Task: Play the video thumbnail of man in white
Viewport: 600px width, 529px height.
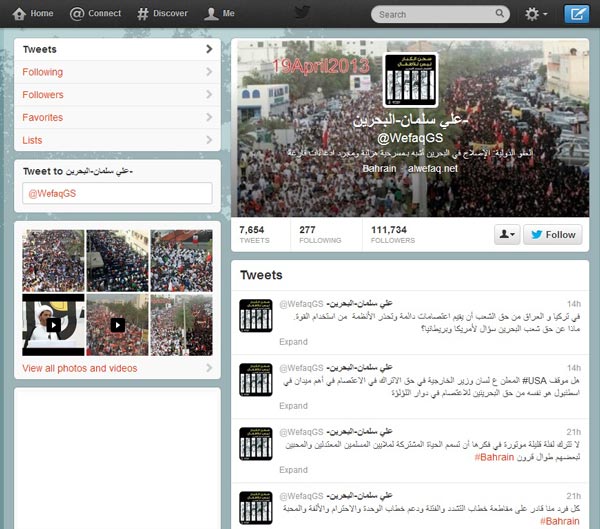Action: coord(53,325)
